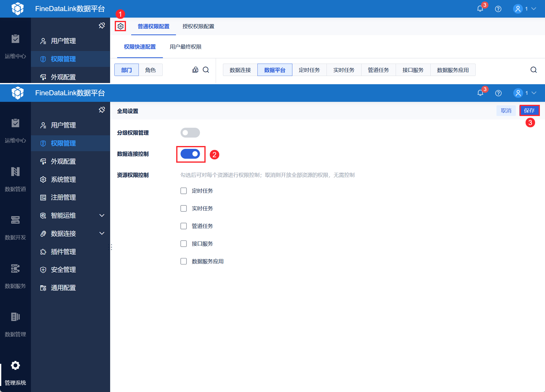Unpin sidebar with upper pin icon
The image size is (545, 392).
pos(102,25)
